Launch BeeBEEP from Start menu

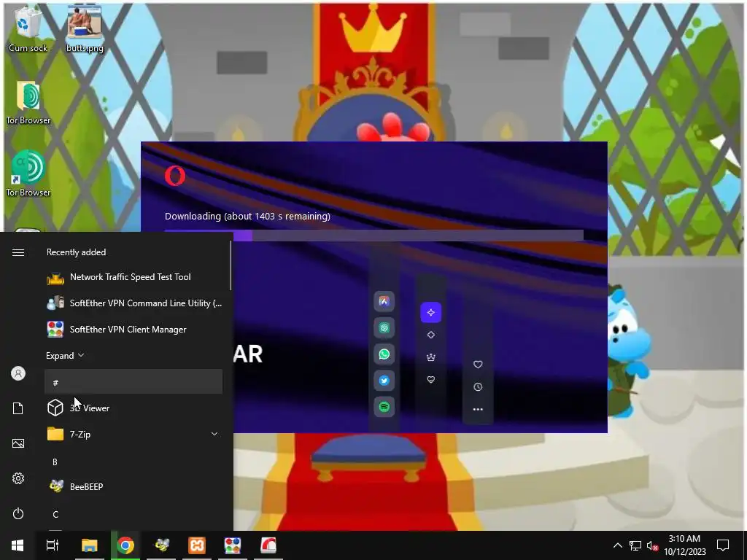click(x=133, y=486)
